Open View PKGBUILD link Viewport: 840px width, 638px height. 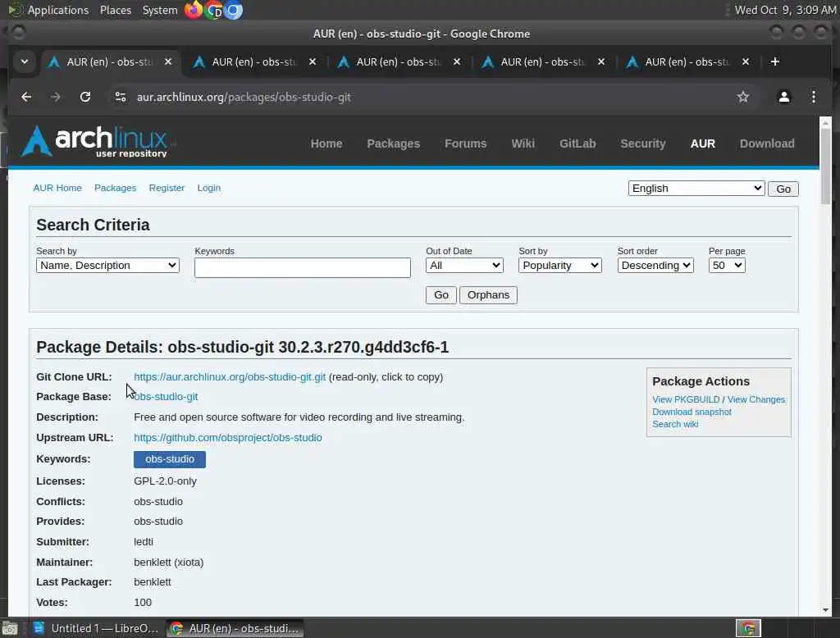coord(686,399)
